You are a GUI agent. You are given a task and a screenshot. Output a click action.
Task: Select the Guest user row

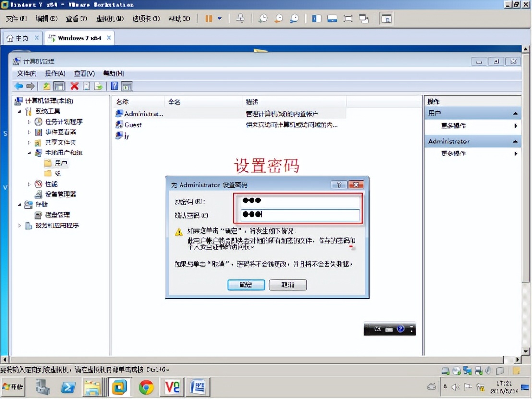[230, 125]
